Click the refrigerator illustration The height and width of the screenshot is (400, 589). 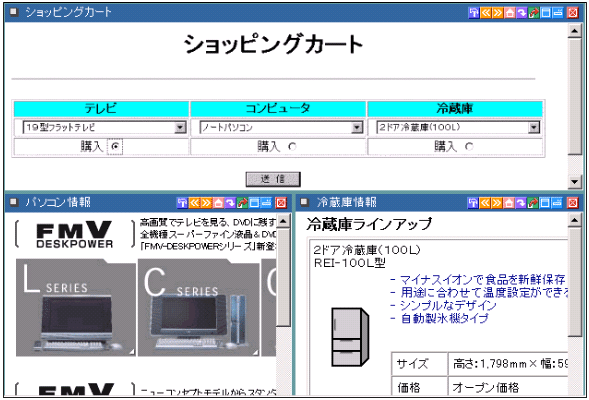(350, 337)
